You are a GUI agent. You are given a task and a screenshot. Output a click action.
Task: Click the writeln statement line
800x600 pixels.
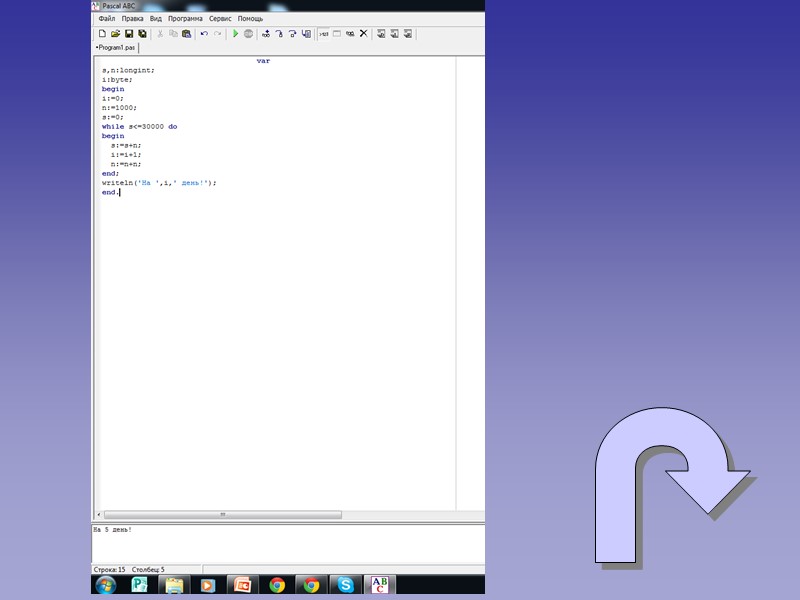click(159, 183)
